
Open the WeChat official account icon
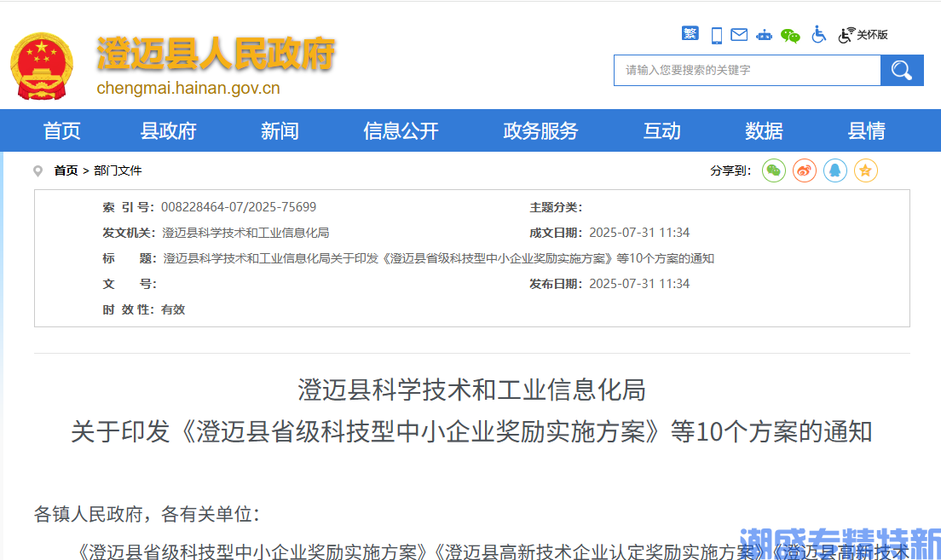tap(790, 35)
